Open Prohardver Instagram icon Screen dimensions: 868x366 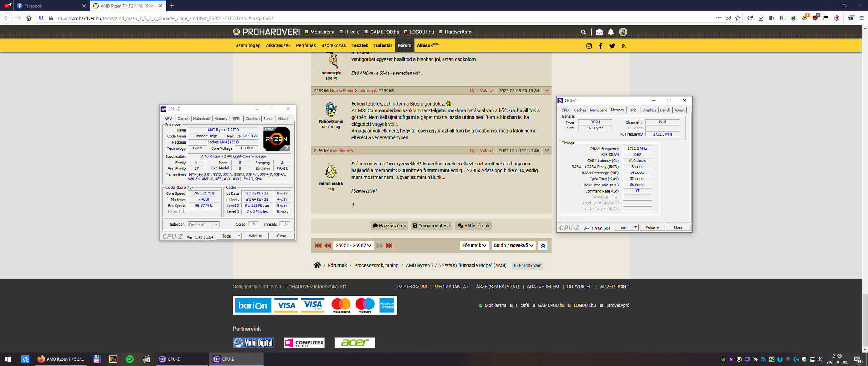click(x=589, y=46)
